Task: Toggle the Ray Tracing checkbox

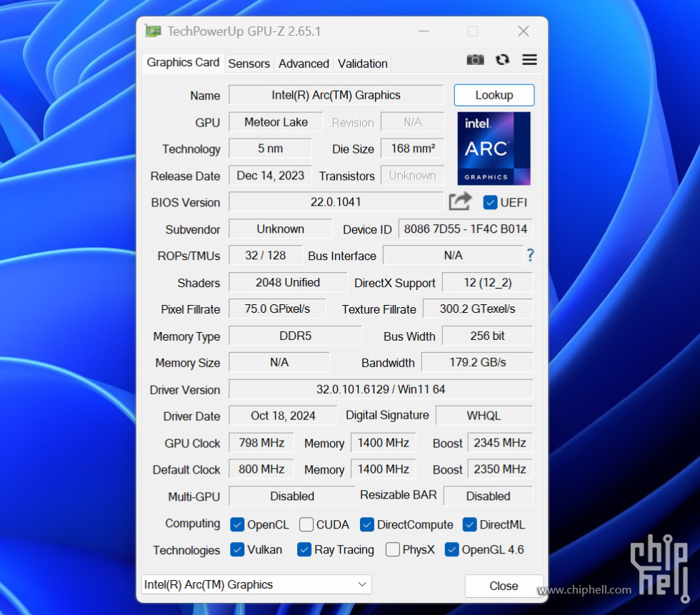Action: pyautogui.click(x=304, y=549)
